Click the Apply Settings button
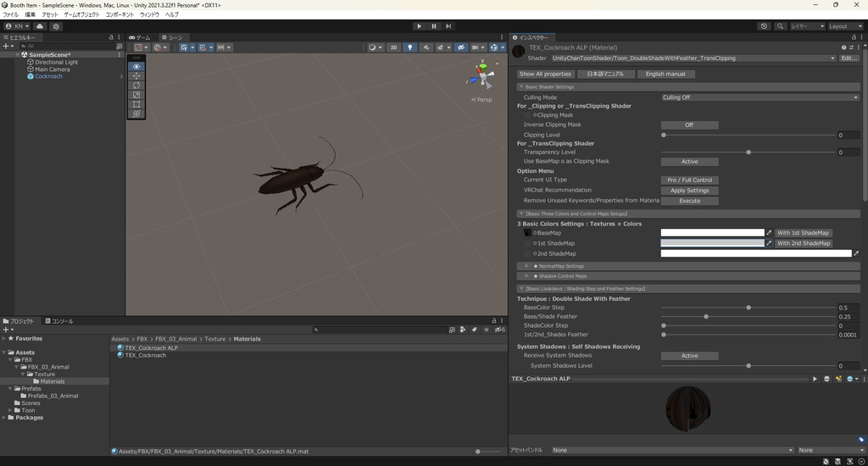868x466 pixels. 689,191
